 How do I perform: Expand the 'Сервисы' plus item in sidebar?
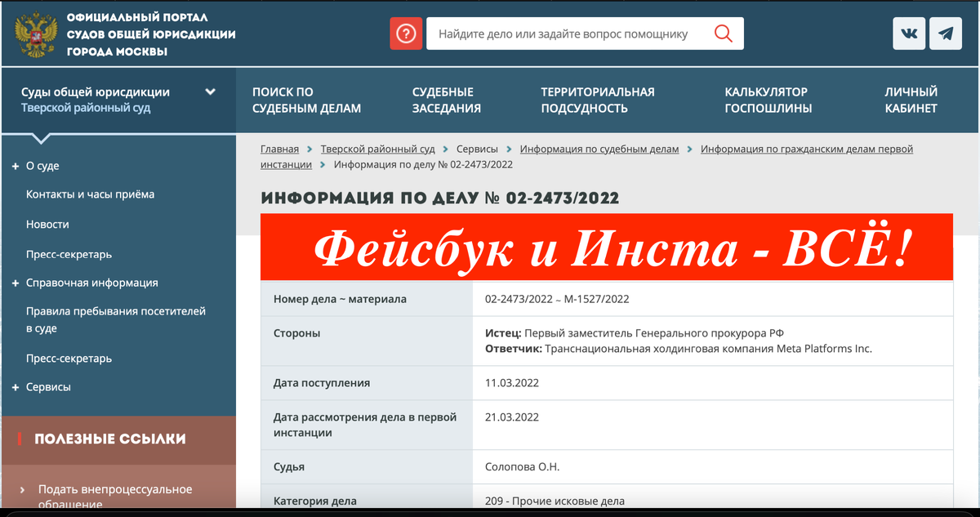15,387
